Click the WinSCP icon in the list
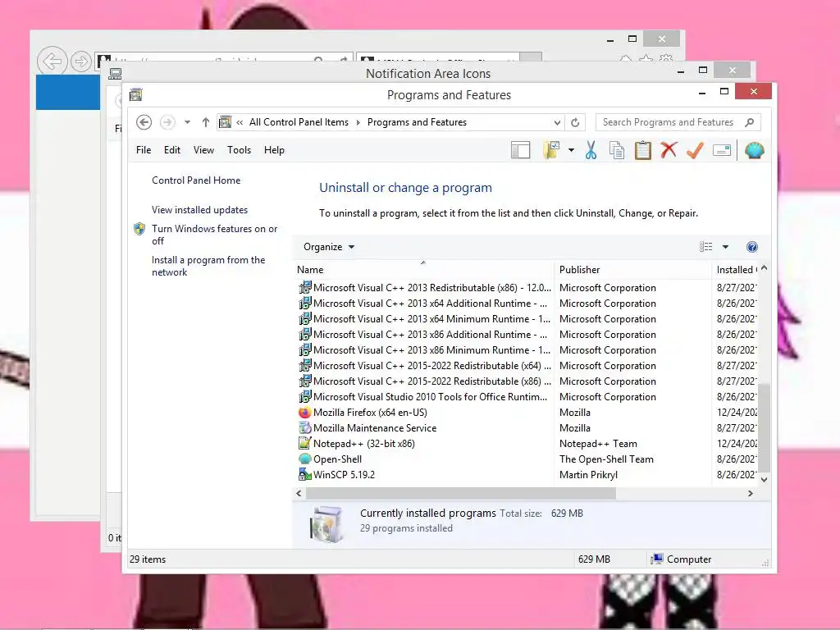The height and width of the screenshot is (630, 840). (x=305, y=475)
